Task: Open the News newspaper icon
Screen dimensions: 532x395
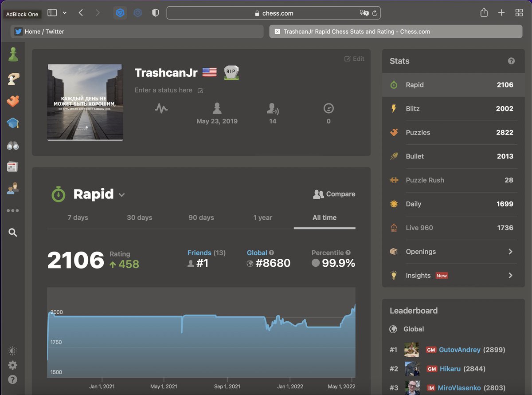Action: (x=13, y=167)
